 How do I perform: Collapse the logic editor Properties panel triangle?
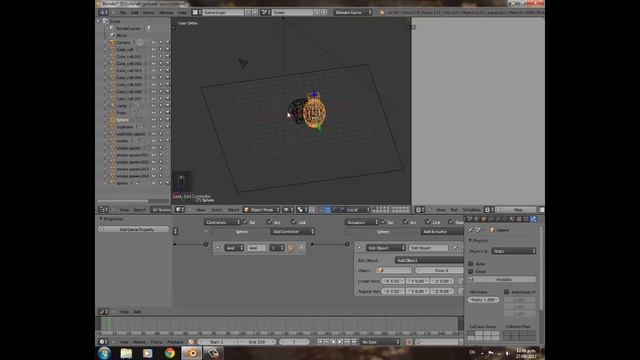coord(100,219)
